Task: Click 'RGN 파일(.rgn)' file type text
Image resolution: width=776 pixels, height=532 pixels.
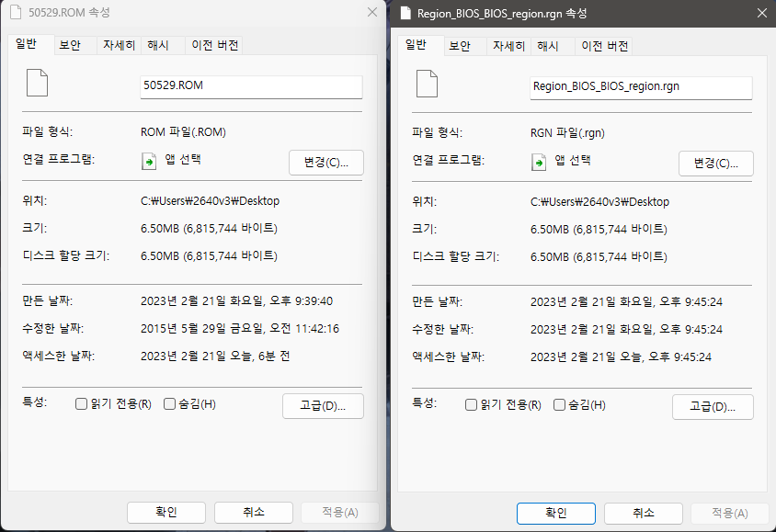Action: coord(567,133)
